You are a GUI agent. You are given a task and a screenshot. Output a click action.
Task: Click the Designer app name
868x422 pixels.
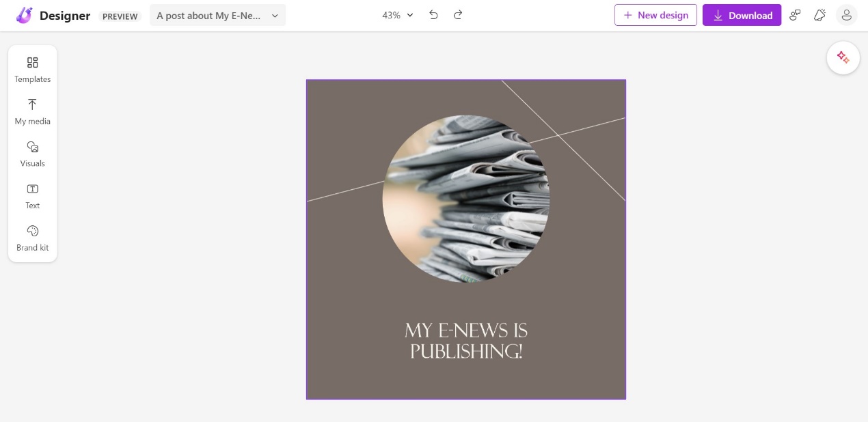coord(65,16)
